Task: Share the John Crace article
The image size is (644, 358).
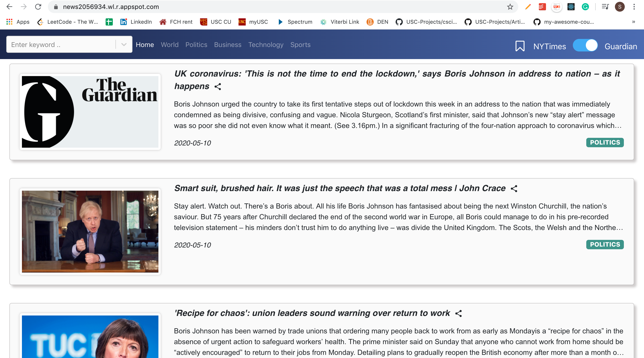Action: [514, 189]
